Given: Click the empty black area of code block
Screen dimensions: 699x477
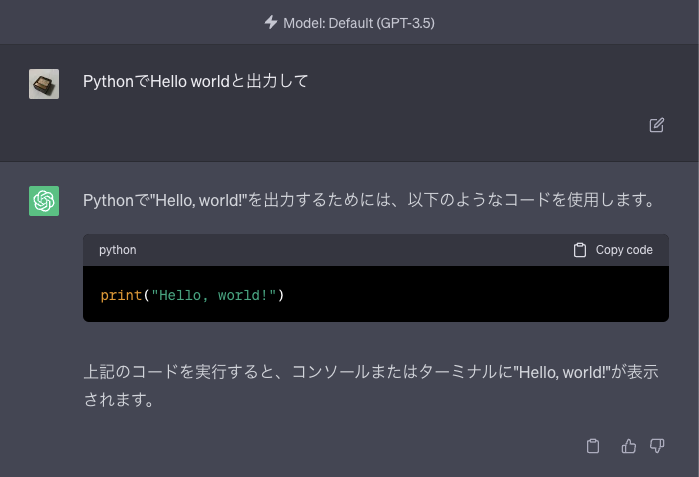Looking at the screenshot, I should (473, 294).
